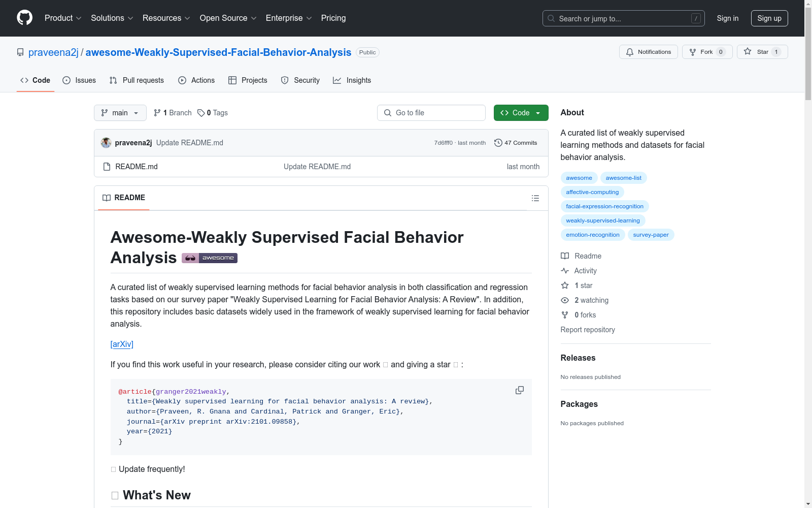View the 1 Branch list
Viewport: 812px width, 508px height.
click(x=173, y=113)
